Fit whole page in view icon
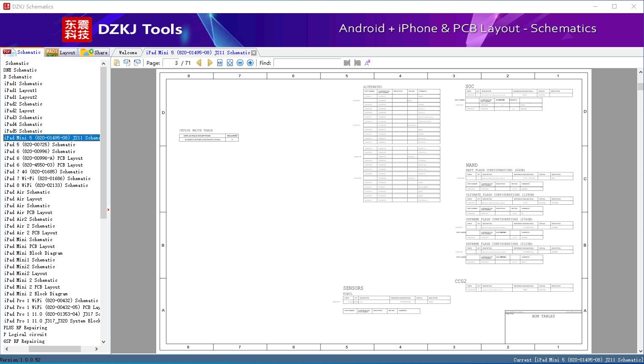Viewport: 644px width, 364px height. pyautogui.click(x=230, y=63)
